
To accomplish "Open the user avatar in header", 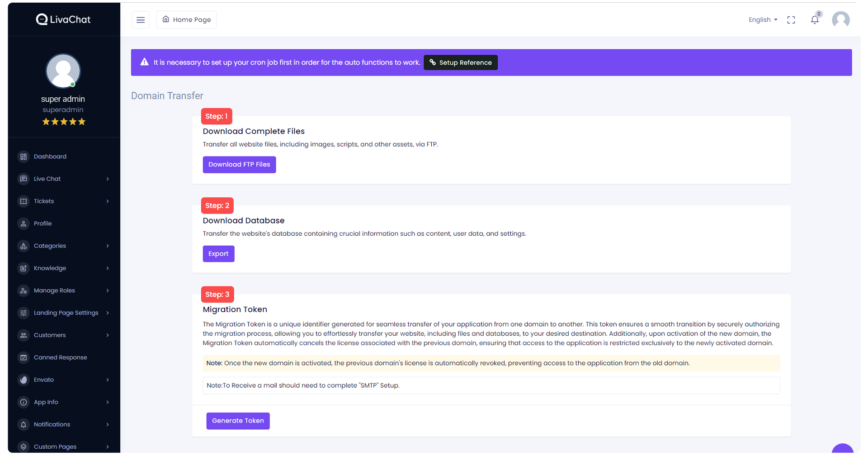I will click(840, 20).
